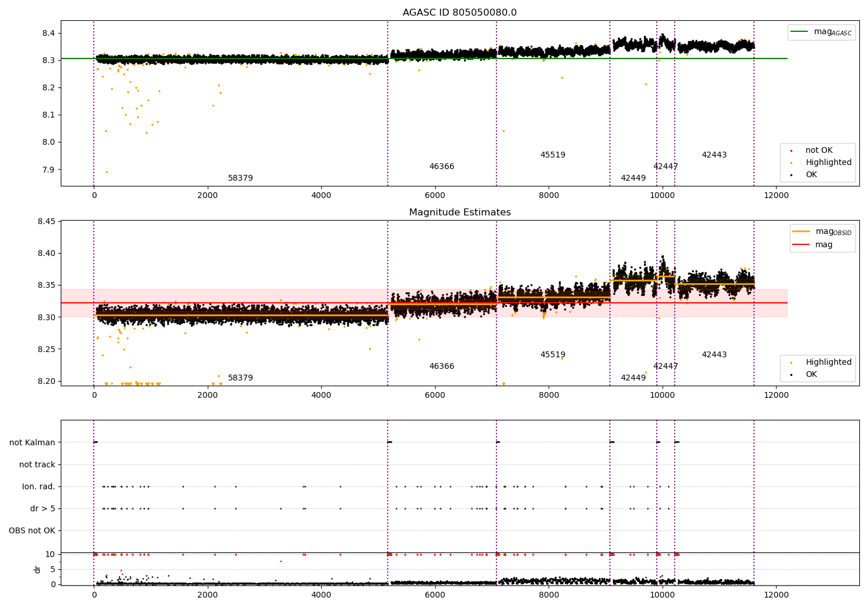Click the 8.0 y-tick on top plot
Viewport: 868px width, 608px height.
point(49,142)
